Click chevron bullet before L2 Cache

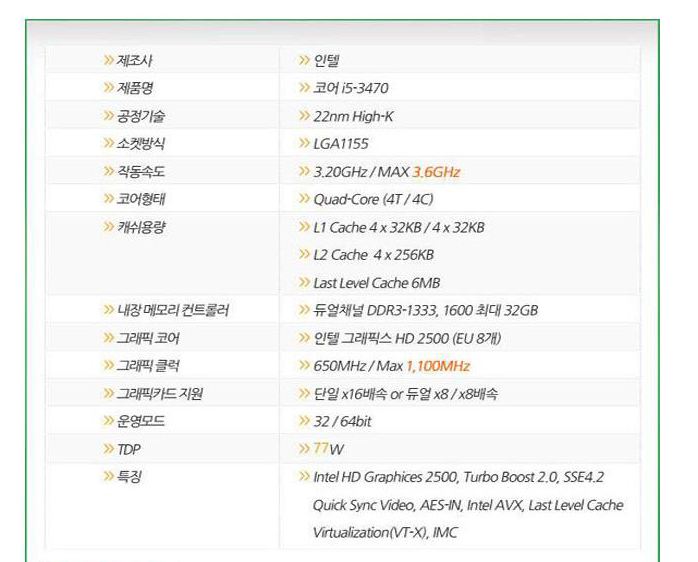pos(304,254)
